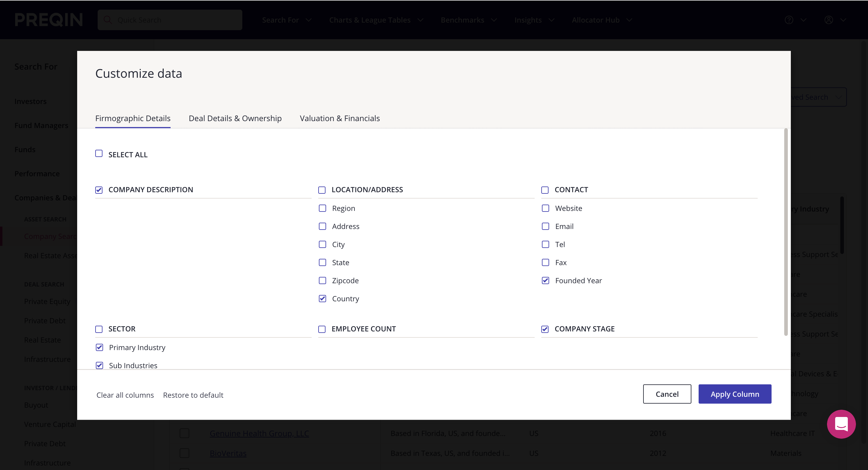Expand the Benchmarks menu chevron
This screenshot has height=470, width=868.
pos(494,20)
